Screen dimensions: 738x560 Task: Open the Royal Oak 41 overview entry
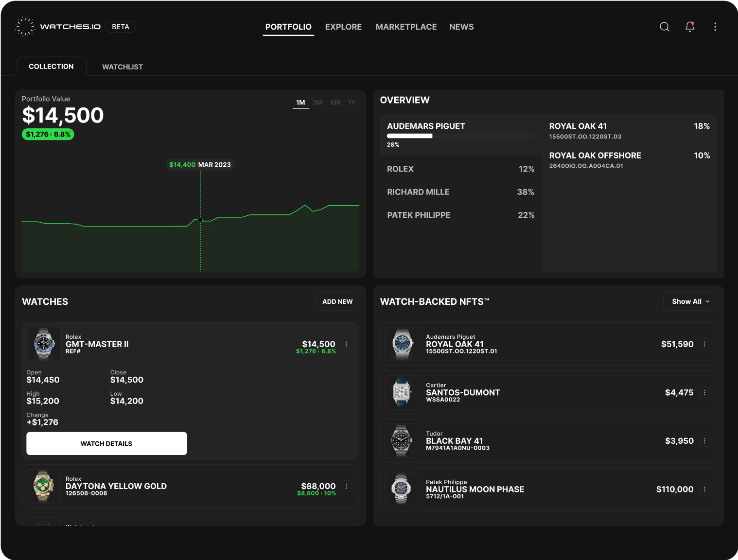pos(630,130)
